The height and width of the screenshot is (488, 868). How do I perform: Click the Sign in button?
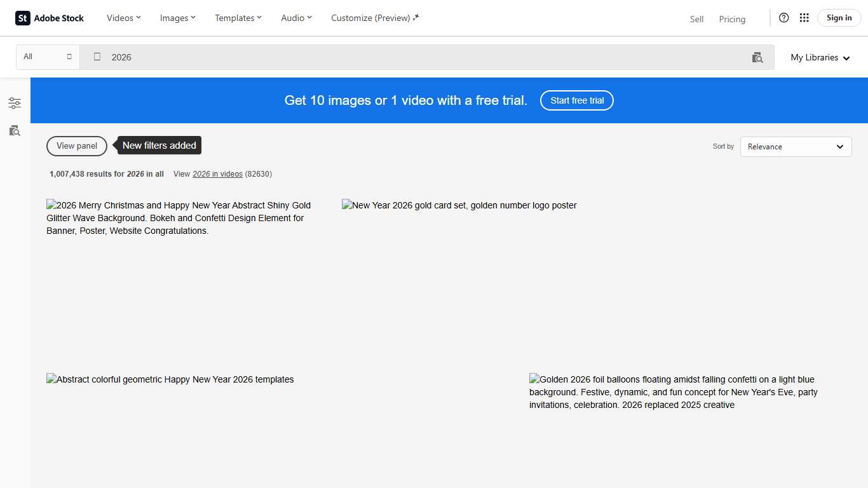pos(838,18)
